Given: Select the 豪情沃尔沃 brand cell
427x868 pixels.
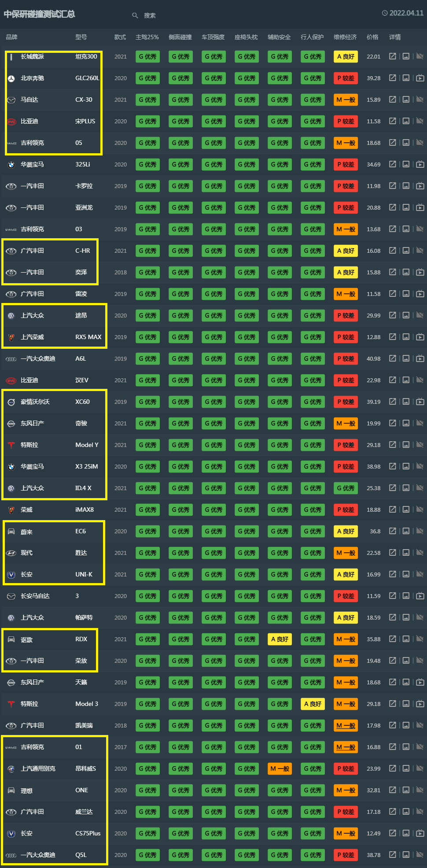Looking at the screenshot, I should [x=35, y=402].
